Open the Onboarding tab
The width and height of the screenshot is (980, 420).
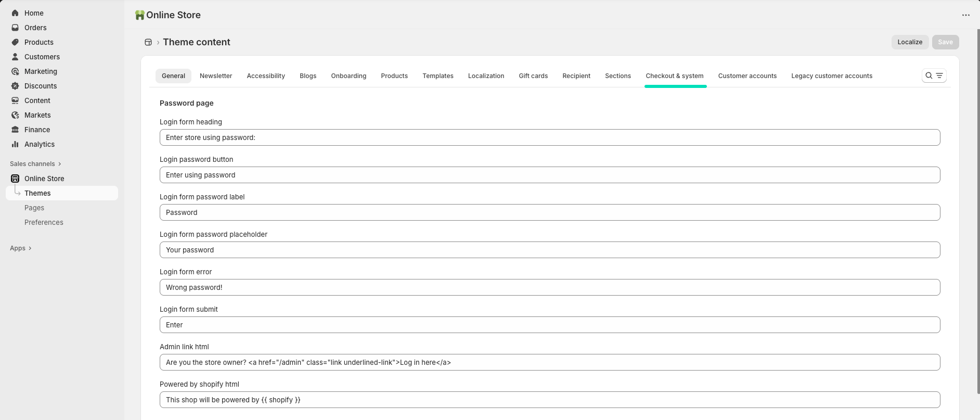pos(349,76)
